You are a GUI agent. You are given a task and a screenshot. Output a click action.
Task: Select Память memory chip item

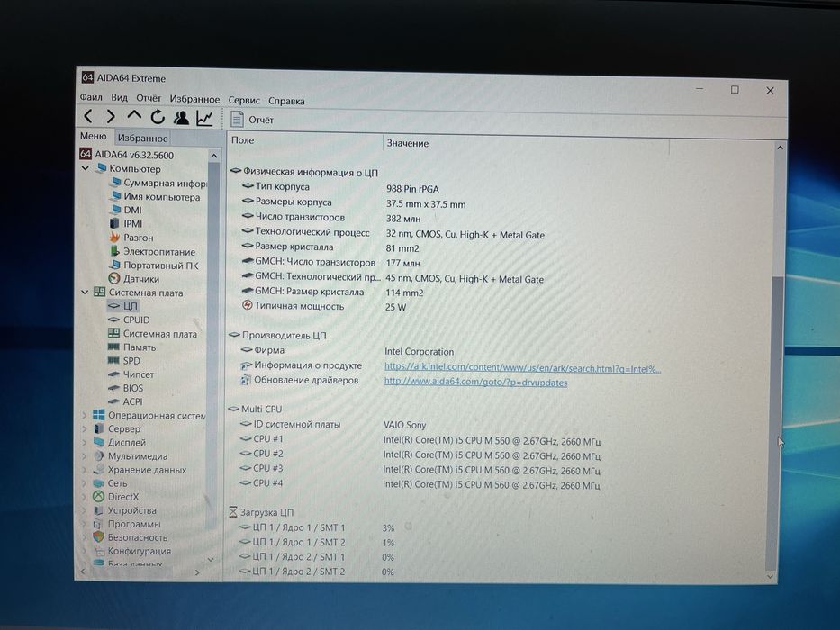[x=131, y=347]
